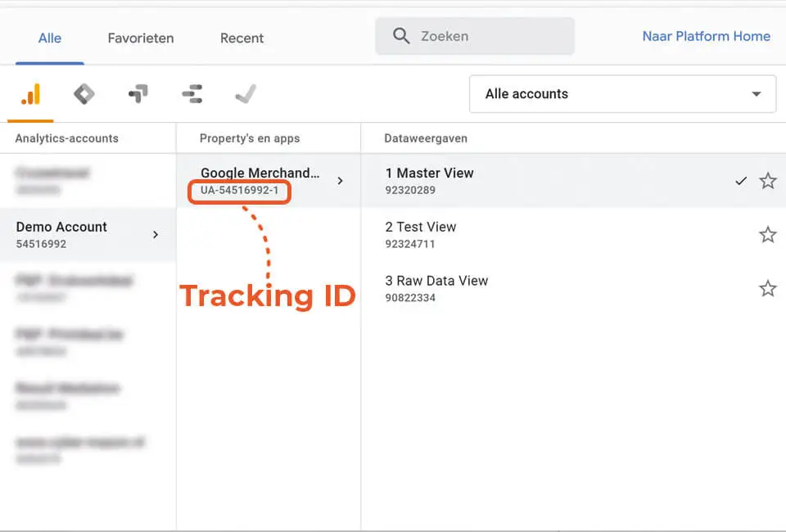The height and width of the screenshot is (532, 786).
Task: Select Demo Account in accounts list
Action: 88,234
